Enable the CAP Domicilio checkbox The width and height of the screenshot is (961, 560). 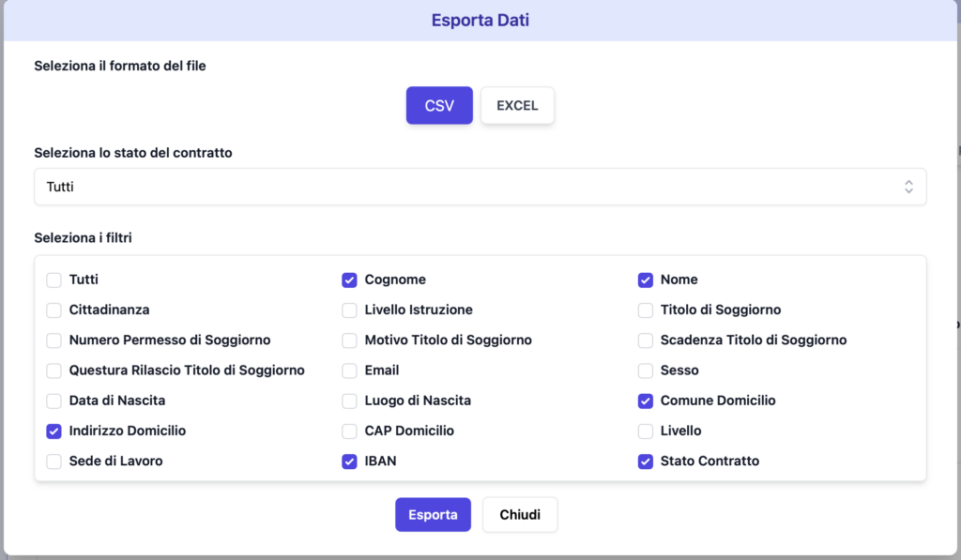coord(349,431)
